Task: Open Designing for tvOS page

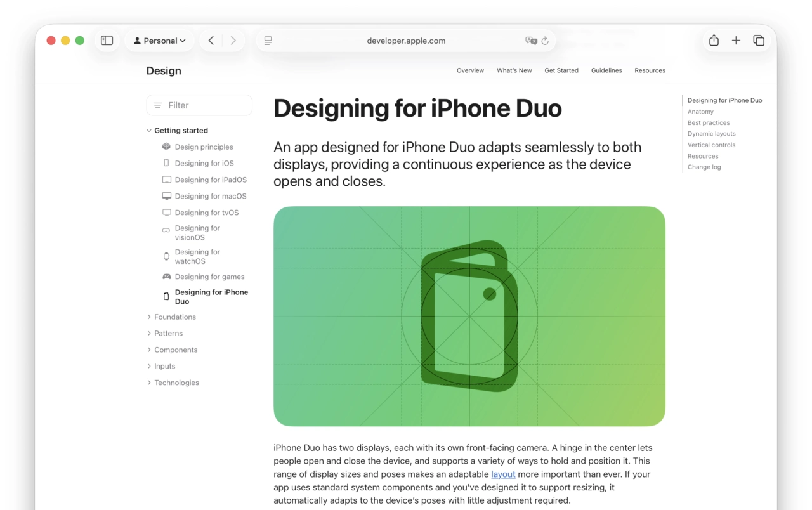Action: pyautogui.click(x=207, y=213)
